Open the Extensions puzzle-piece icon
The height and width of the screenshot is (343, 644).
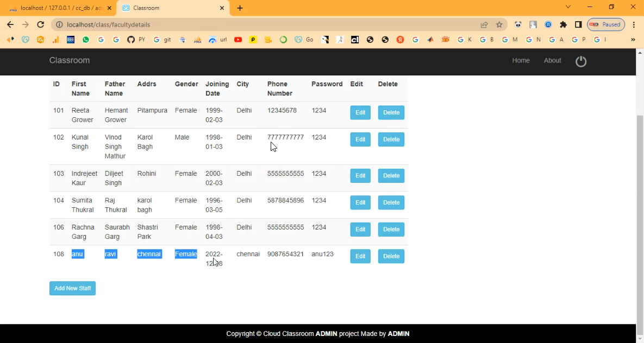(563, 24)
